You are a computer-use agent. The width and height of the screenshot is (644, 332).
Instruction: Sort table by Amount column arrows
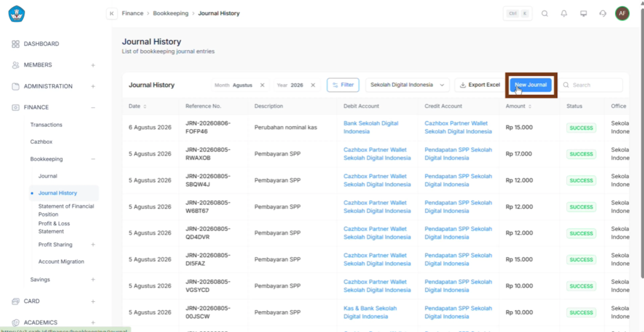(x=530, y=106)
